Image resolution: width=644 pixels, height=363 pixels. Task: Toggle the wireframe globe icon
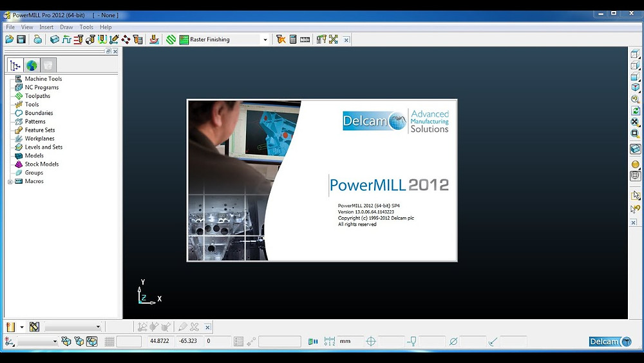[635, 176]
